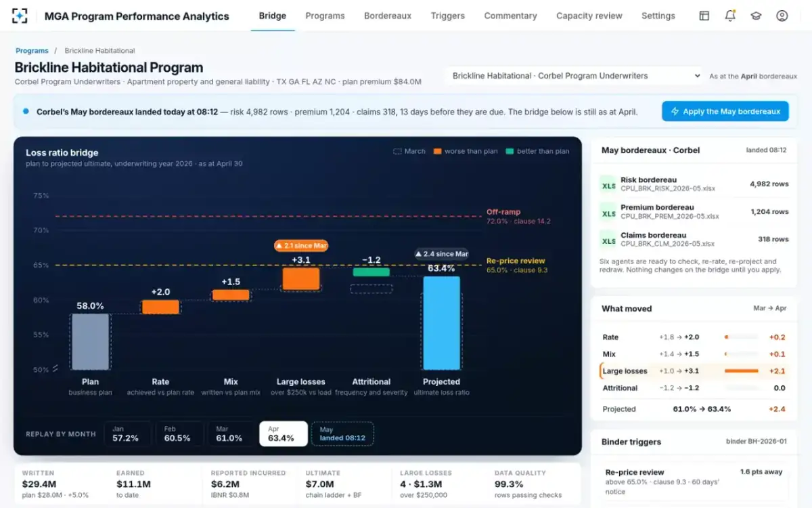Click the Projected 61.0% → 63.4% row
The height and width of the screenshot is (508, 812).
[694, 409]
